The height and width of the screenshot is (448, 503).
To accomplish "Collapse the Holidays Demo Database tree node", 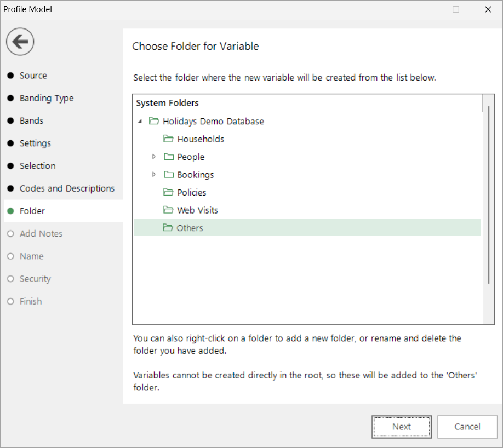I will 140,122.
